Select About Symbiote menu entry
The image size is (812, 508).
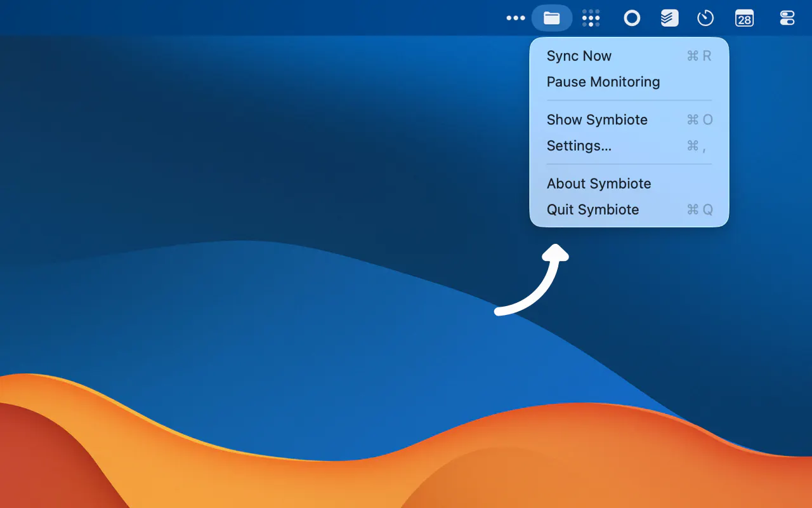click(x=629, y=184)
